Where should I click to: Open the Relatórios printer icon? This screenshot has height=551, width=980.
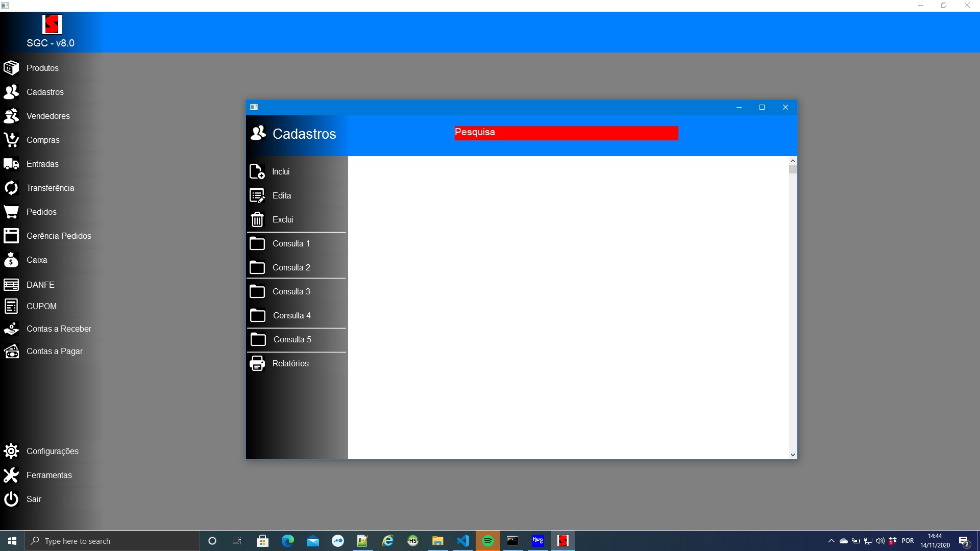[257, 363]
